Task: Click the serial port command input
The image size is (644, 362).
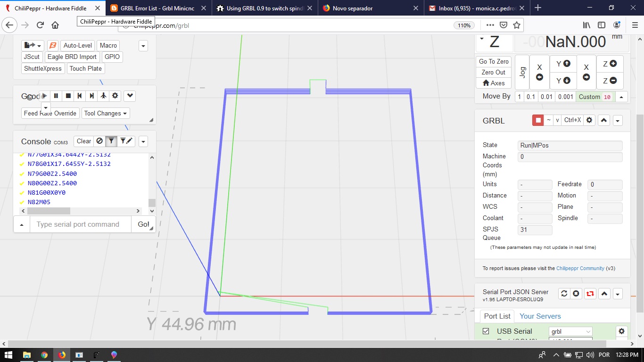Action: point(81,224)
